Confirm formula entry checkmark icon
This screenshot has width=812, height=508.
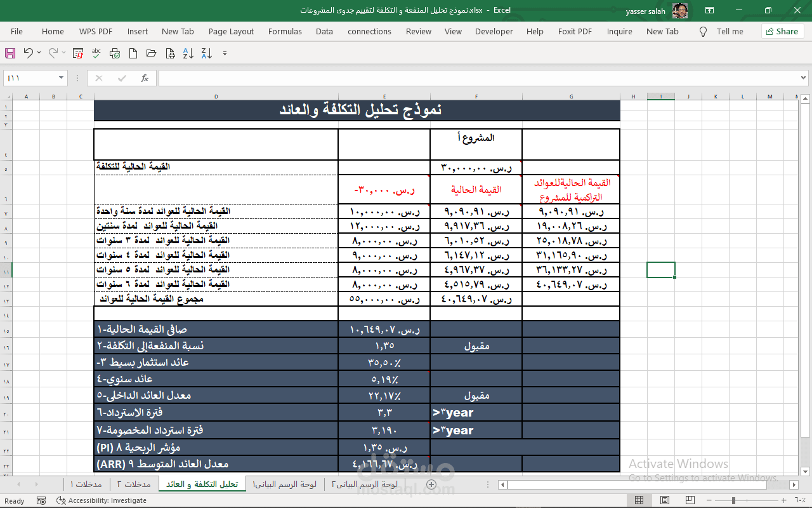point(122,78)
